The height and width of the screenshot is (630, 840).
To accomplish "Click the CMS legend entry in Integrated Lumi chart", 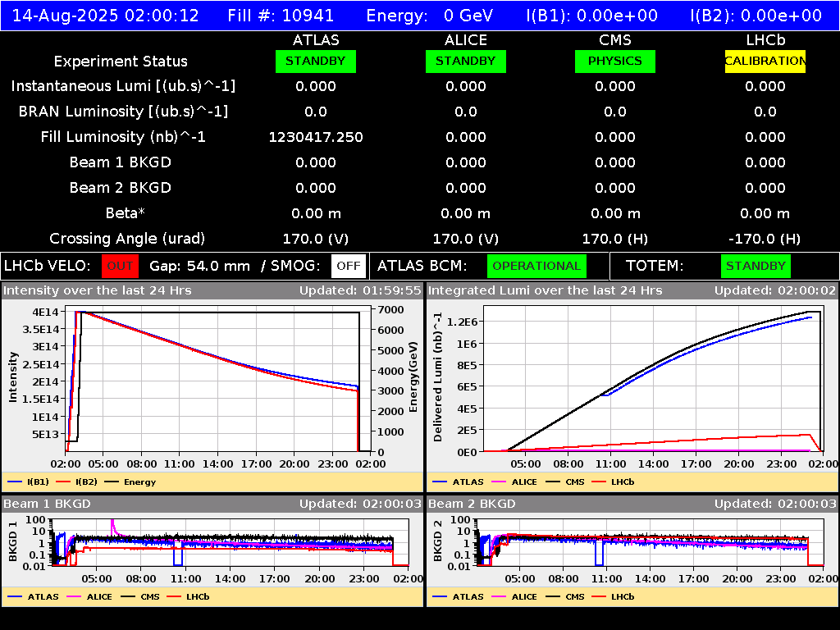I will click(565, 482).
